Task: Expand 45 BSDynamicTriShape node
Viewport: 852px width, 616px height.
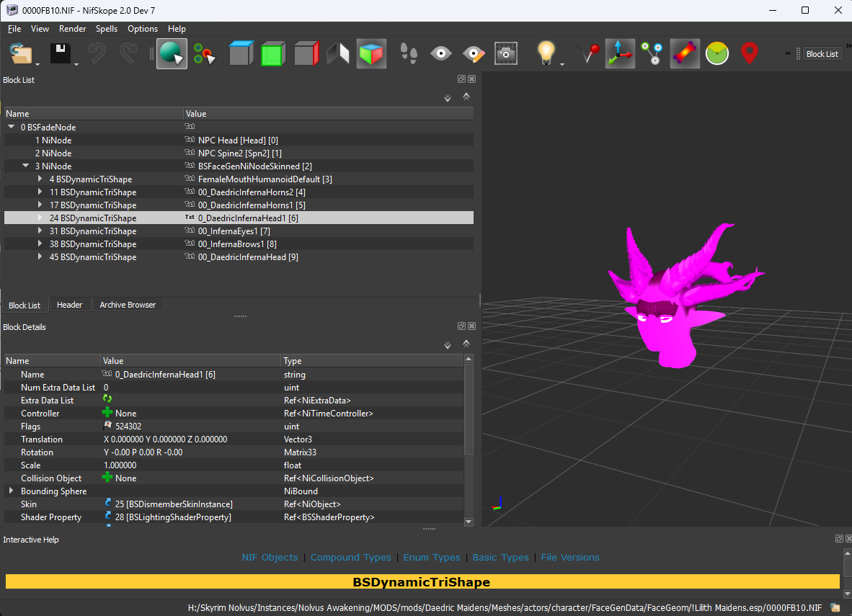Action: (x=40, y=257)
